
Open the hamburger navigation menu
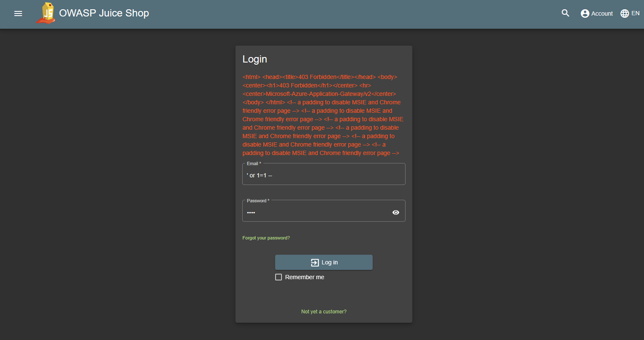[18, 13]
